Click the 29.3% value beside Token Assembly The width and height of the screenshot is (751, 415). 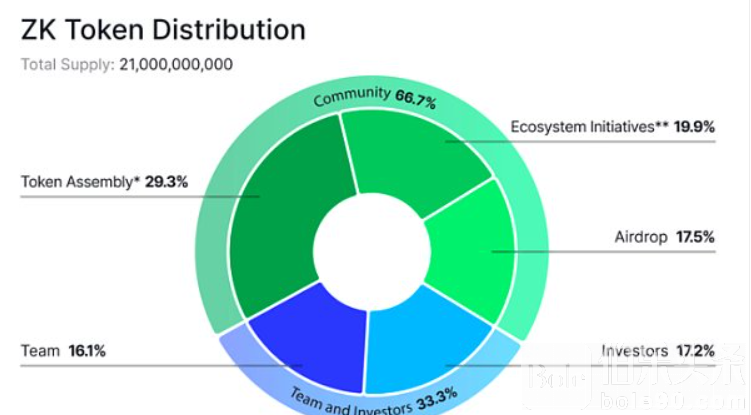click(x=166, y=182)
